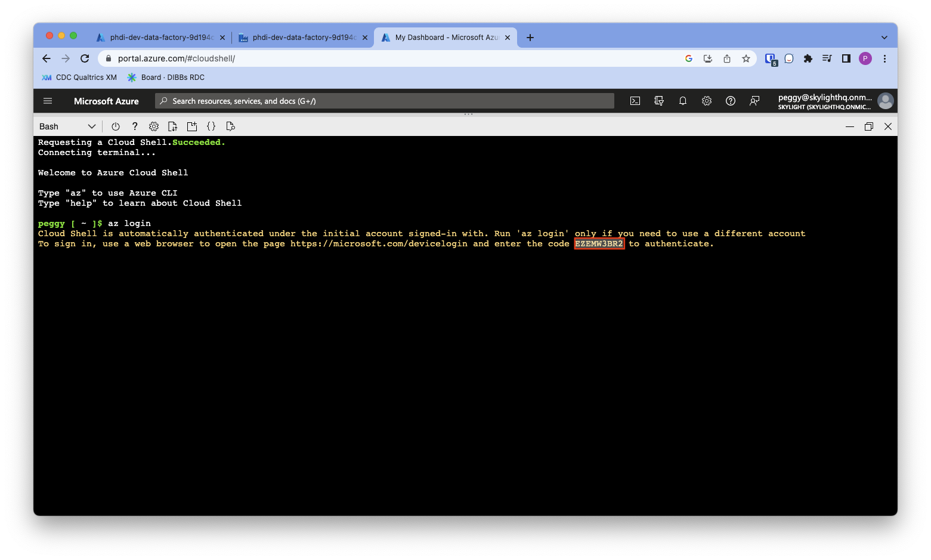Open Board · DIBBs RDC bookmark
The image size is (931, 560).
[x=166, y=78]
